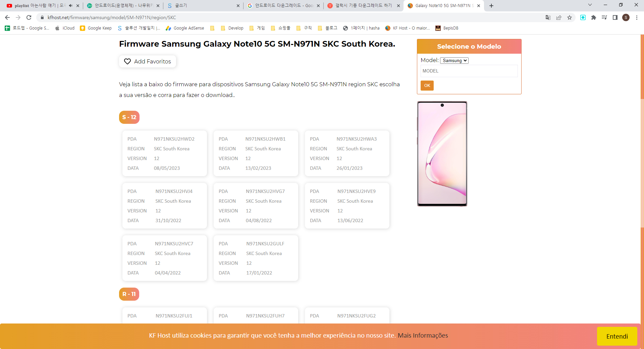Click the OK model search button
644x349 pixels.
tap(427, 86)
